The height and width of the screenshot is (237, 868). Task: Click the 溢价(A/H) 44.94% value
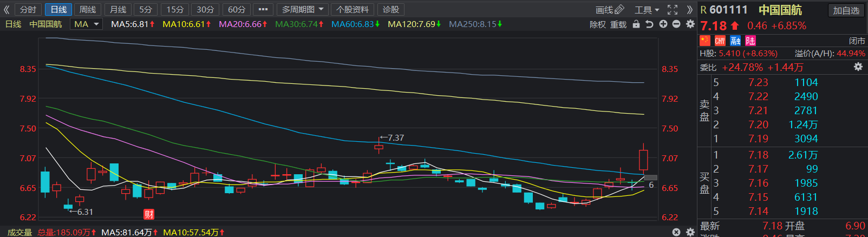[851, 54]
